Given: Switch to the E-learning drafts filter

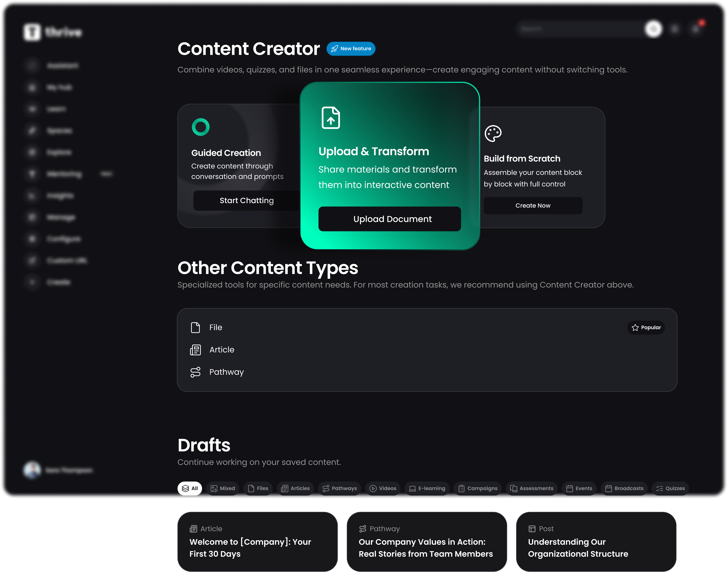Looking at the screenshot, I should pyautogui.click(x=427, y=489).
